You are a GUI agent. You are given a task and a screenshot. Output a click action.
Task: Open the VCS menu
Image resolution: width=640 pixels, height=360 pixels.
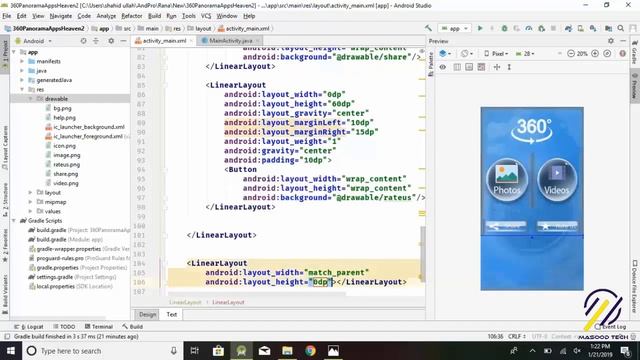(206, 16)
